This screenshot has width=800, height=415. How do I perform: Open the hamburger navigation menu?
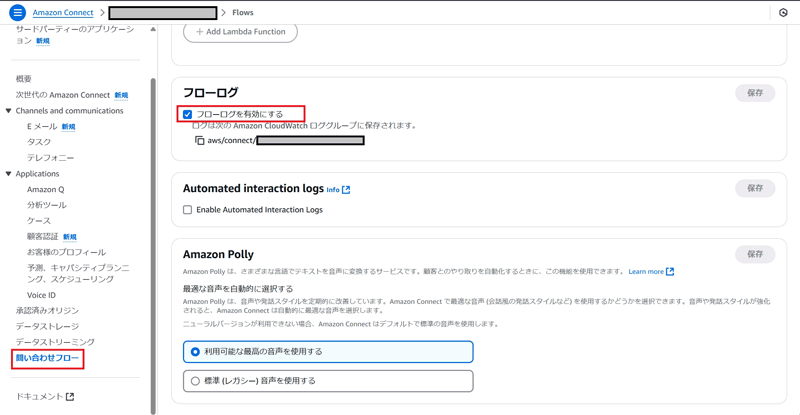17,12
